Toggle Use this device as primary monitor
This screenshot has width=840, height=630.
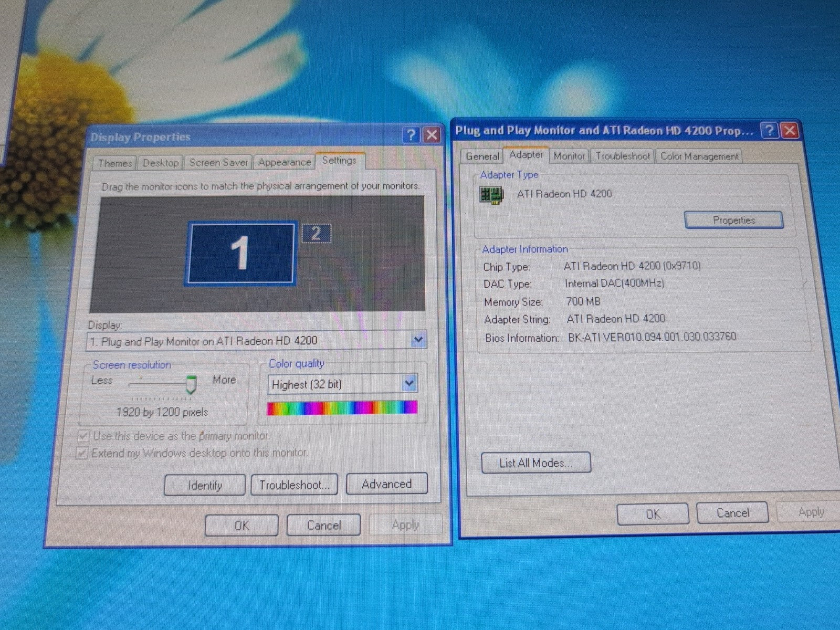83,436
